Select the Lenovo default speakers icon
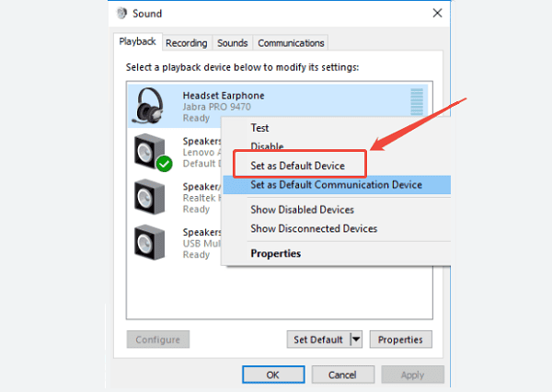 point(153,152)
